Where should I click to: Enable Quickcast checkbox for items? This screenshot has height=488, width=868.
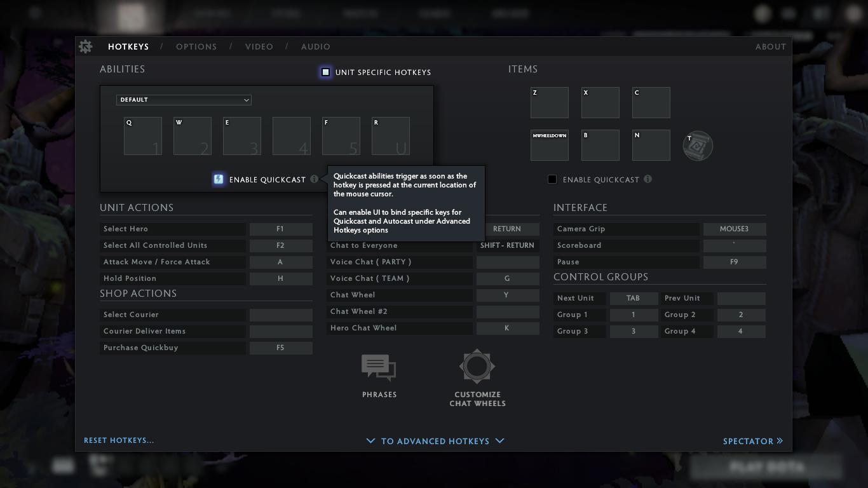coord(552,179)
